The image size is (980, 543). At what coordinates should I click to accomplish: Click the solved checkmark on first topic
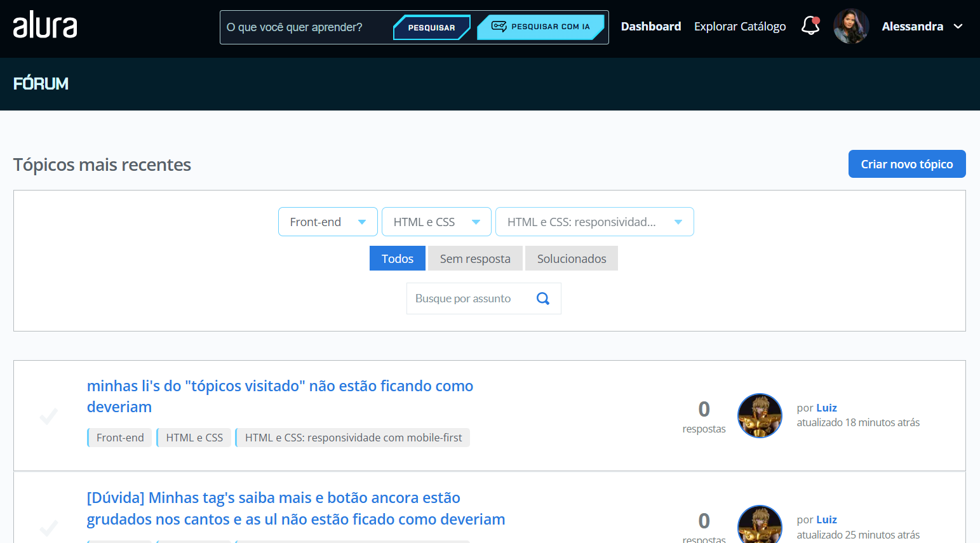point(49,417)
